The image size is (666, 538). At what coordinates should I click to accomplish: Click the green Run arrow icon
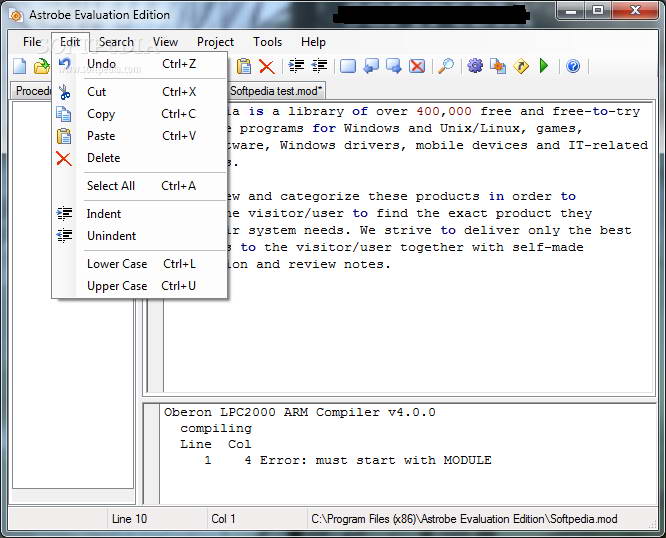(544, 66)
